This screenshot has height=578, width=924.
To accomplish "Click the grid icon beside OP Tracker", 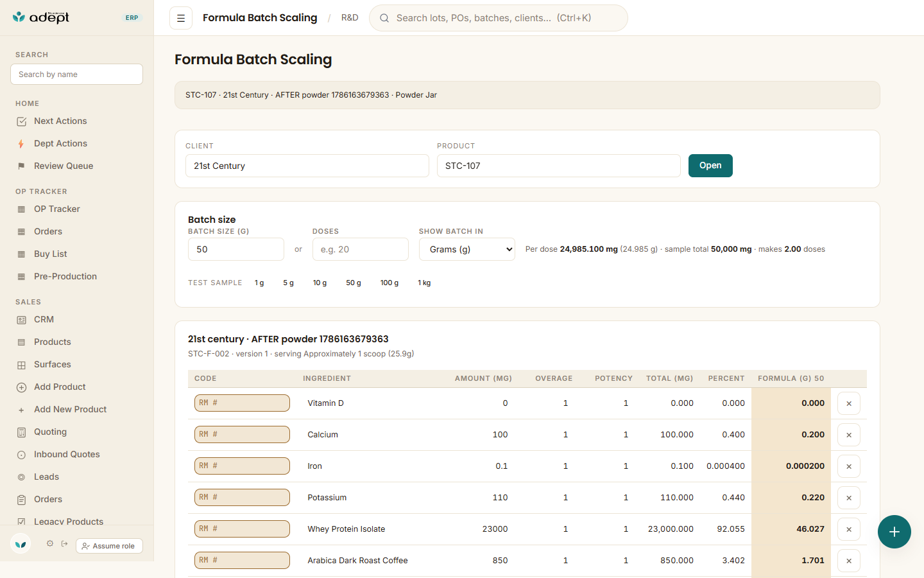I will [x=22, y=209].
